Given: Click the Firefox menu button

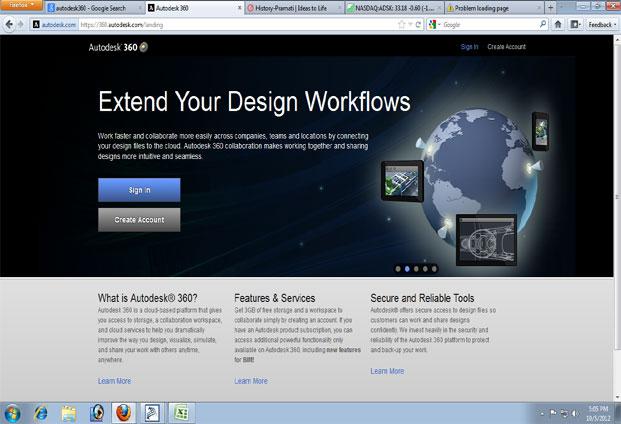Looking at the screenshot, I should click(21, 5).
